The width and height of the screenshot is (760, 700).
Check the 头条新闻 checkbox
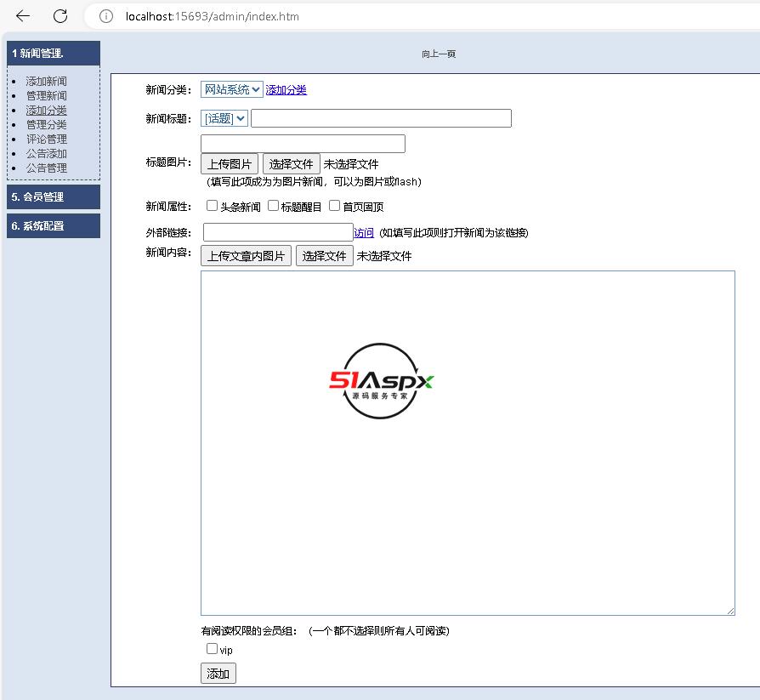(x=212, y=206)
